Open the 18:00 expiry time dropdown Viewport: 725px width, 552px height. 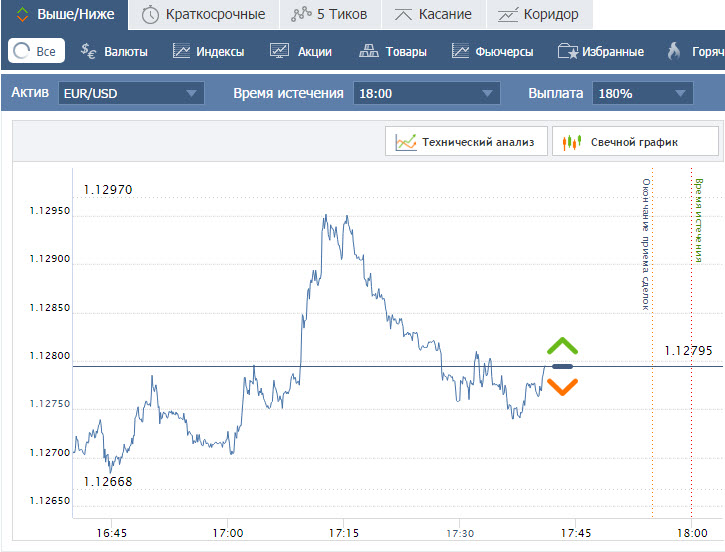point(427,93)
